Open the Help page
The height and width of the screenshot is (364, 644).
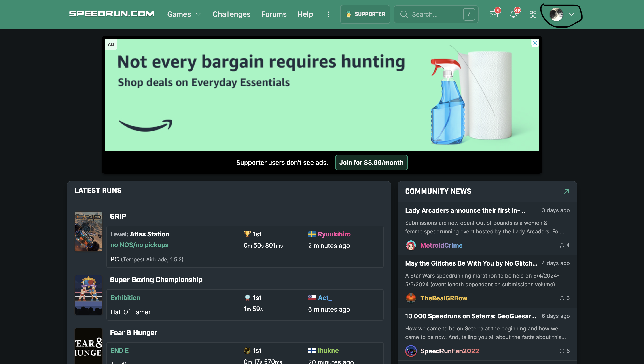[x=305, y=14]
